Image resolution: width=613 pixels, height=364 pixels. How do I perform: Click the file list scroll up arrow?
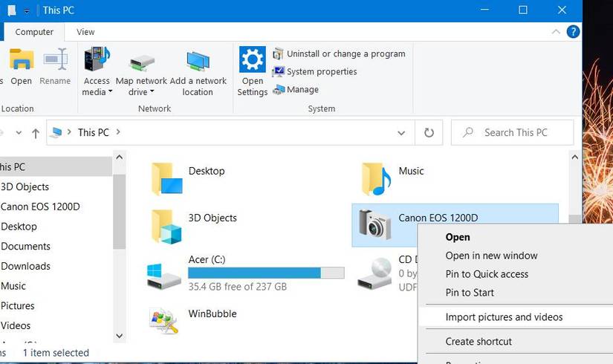(574, 157)
